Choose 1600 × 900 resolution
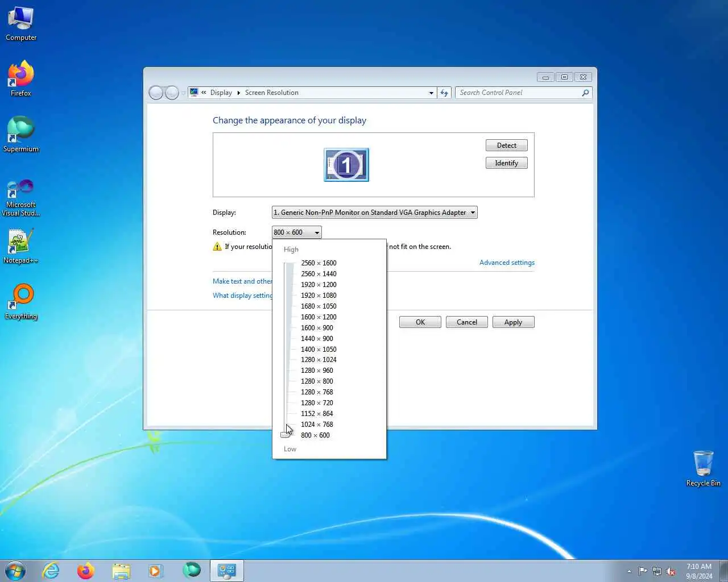The width and height of the screenshot is (728, 582). pyautogui.click(x=317, y=328)
